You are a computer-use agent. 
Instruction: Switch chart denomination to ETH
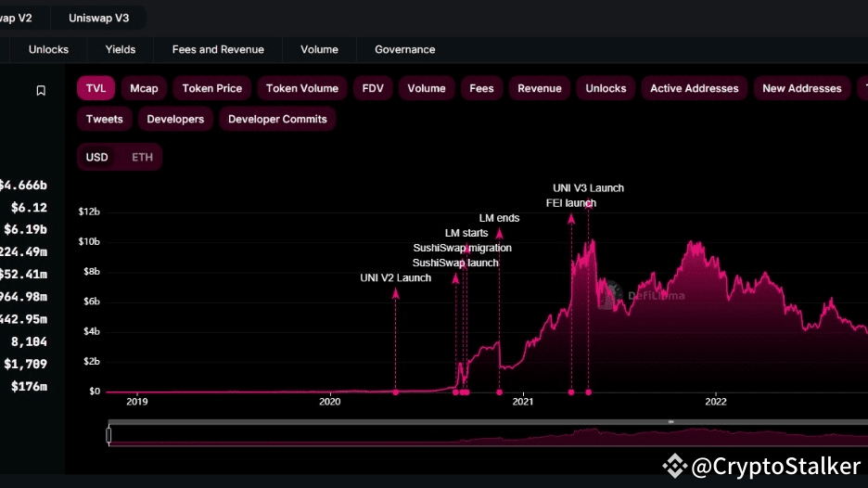[142, 158]
